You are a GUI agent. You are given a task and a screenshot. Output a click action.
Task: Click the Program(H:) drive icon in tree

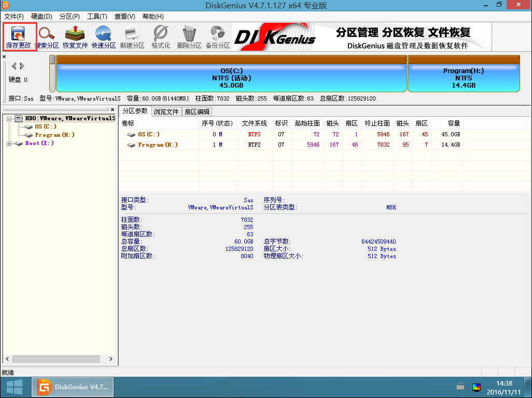[29, 135]
